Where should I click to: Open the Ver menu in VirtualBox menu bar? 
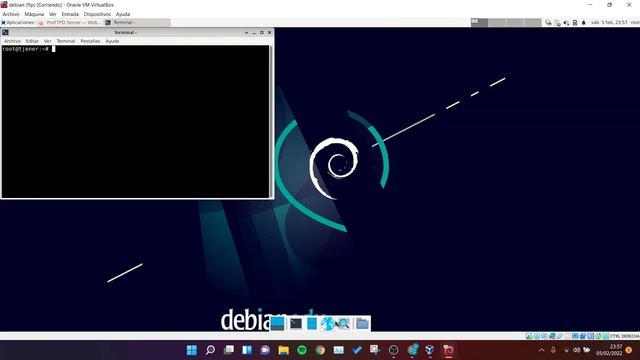tap(53, 14)
